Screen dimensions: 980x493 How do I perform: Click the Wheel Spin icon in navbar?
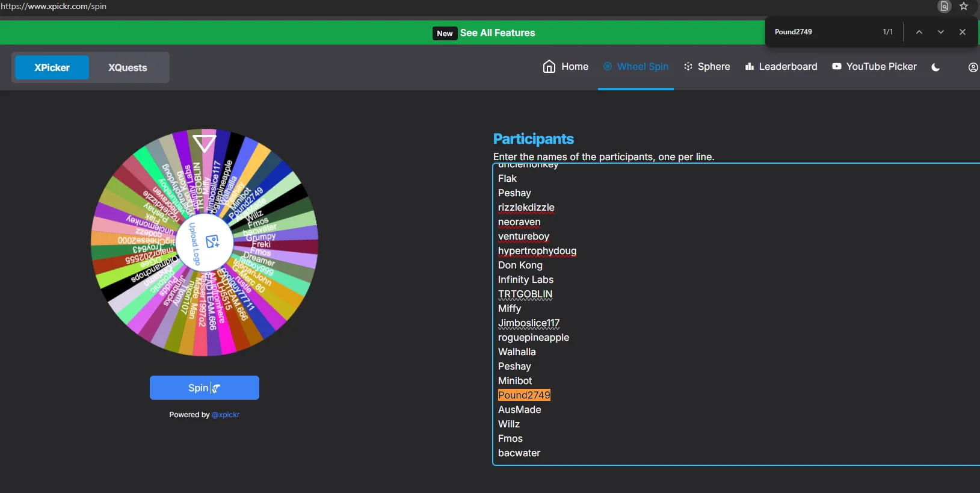pos(608,66)
